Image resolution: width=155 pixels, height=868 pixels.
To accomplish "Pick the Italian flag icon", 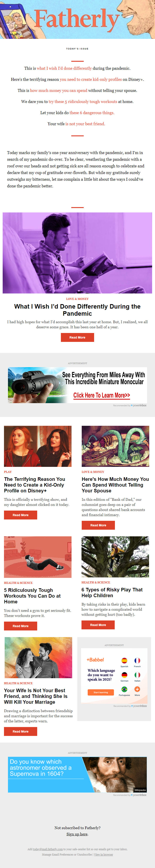I will (x=137, y=675).
